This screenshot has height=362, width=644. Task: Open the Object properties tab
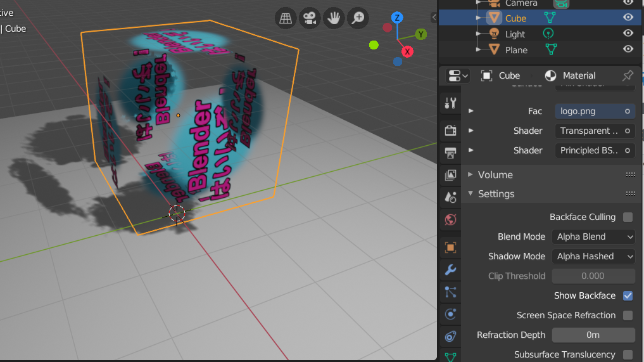coord(451,248)
